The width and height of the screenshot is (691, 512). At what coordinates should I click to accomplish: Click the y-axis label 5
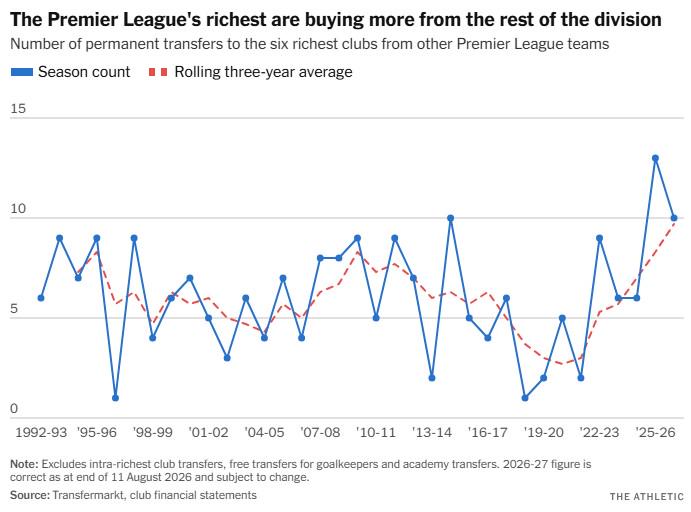click(14, 308)
